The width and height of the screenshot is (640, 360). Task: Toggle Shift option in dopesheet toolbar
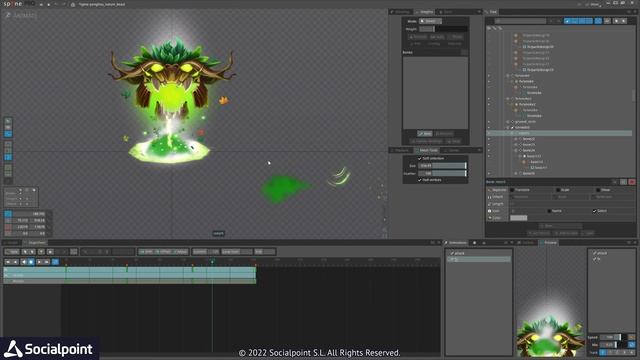click(146, 252)
